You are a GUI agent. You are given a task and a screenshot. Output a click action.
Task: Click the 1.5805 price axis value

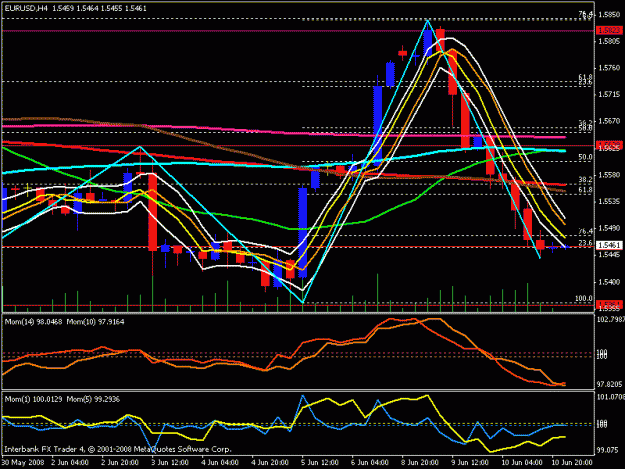click(x=609, y=41)
